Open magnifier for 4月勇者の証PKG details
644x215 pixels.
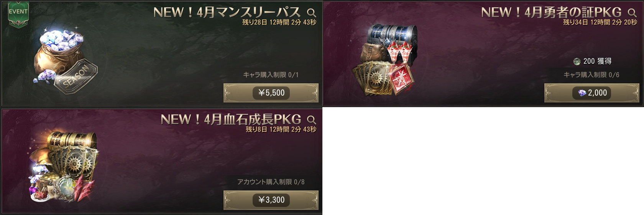[x=632, y=13]
